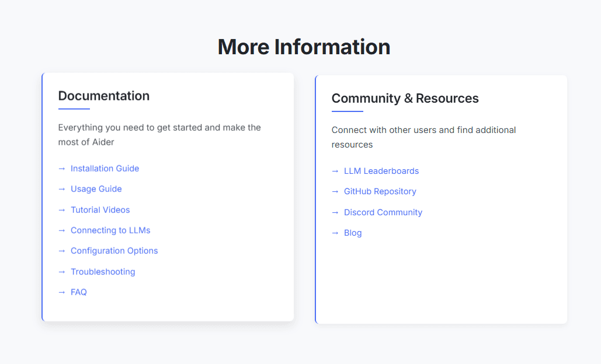Click the arrow beside Troubleshooting

(x=61, y=272)
